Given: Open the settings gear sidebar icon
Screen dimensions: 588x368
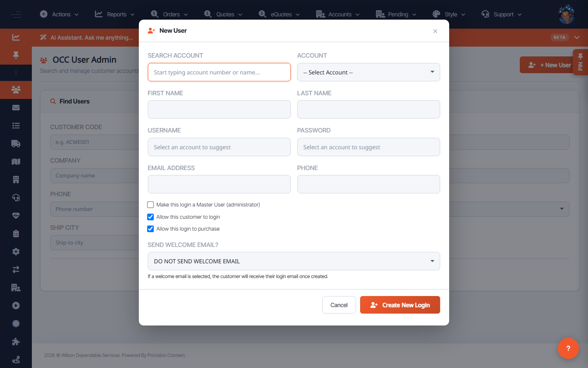Looking at the screenshot, I should 16,251.
